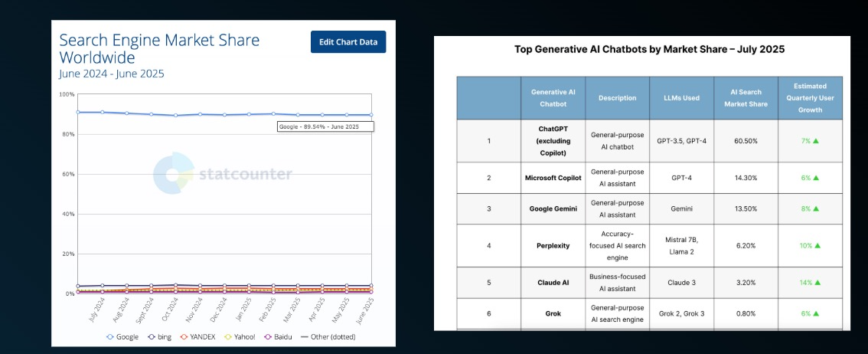
Task: Click the 14% growth arrow for Claude AI
Action: 817,282
